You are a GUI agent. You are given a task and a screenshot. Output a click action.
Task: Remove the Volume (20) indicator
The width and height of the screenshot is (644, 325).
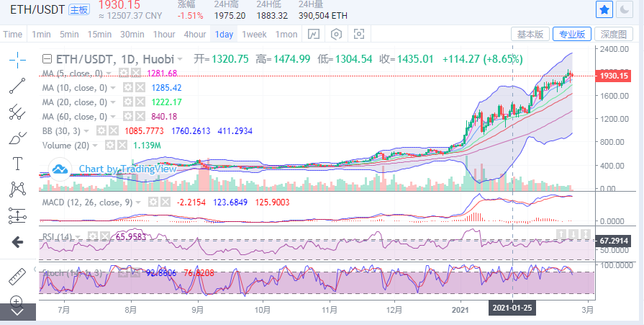pyautogui.click(x=122, y=146)
